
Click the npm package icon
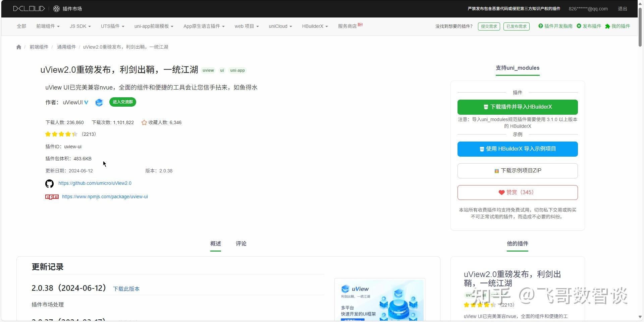[52, 197]
